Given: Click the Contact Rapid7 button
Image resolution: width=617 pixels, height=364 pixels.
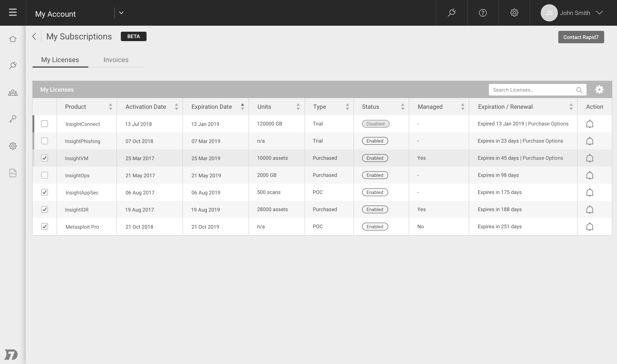Looking at the screenshot, I should 581,37.
